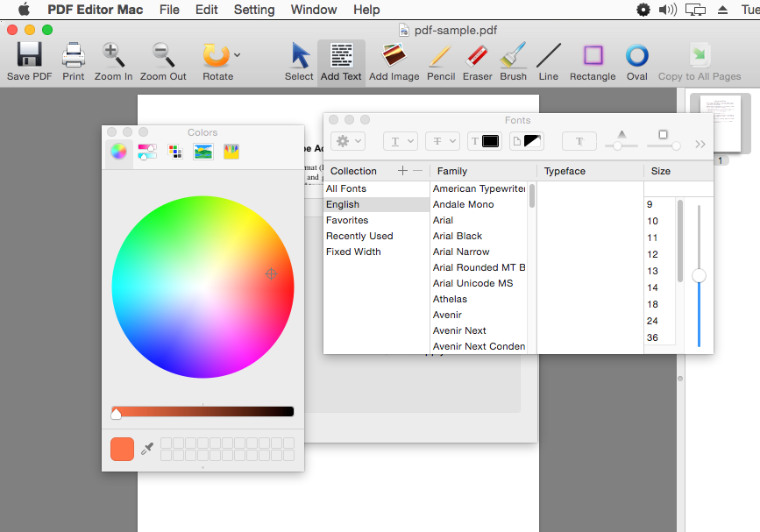Choose Andale Mono font family
The width and height of the screenshot is (760, 532).
pos(479,204)
